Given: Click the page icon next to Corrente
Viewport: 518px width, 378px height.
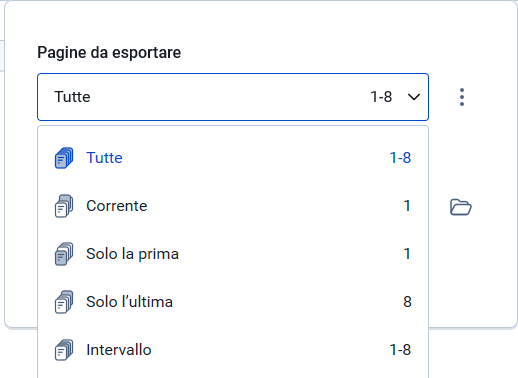Looking at the screenshot, I should tap(64, 206).
